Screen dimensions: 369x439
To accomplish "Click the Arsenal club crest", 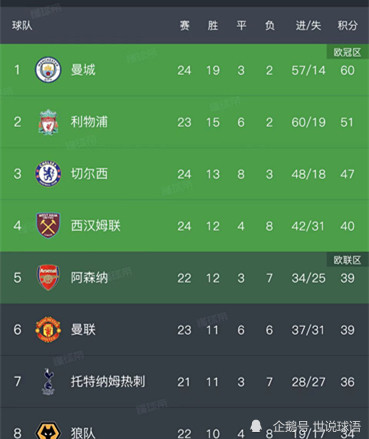I will click(x=48, y=277).
